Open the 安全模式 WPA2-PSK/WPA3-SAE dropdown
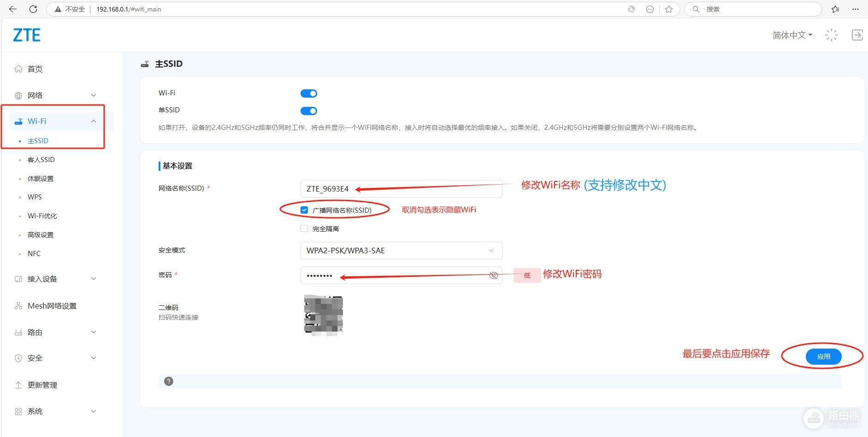 pos(401,251)
